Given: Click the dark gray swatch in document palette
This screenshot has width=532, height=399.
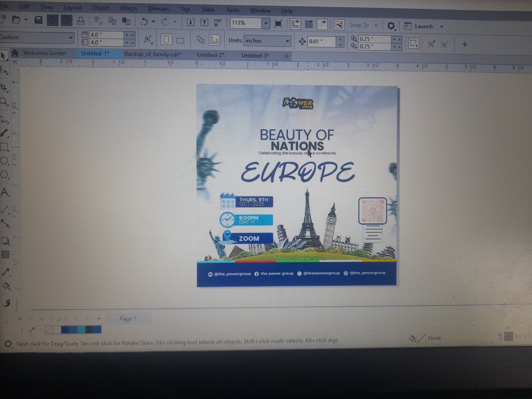Looking at the screenshot, I should (x=89, y=329).
